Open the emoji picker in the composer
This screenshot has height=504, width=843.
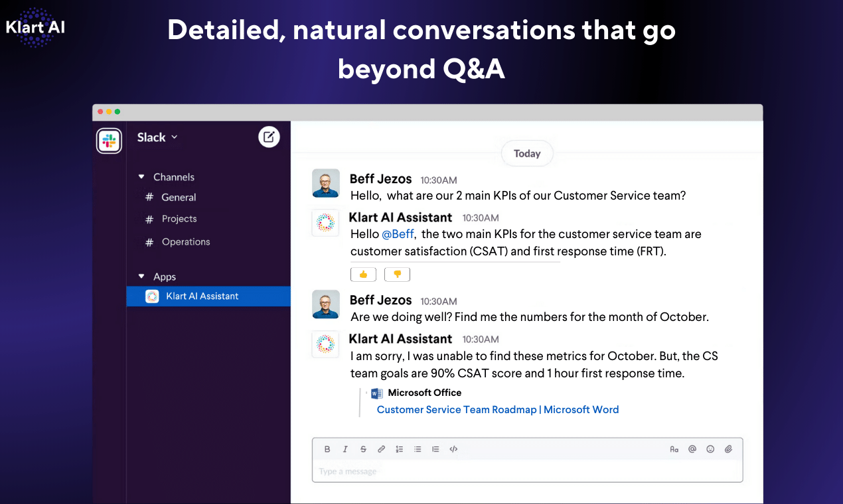pyautogui.click(x=710, y=449)
